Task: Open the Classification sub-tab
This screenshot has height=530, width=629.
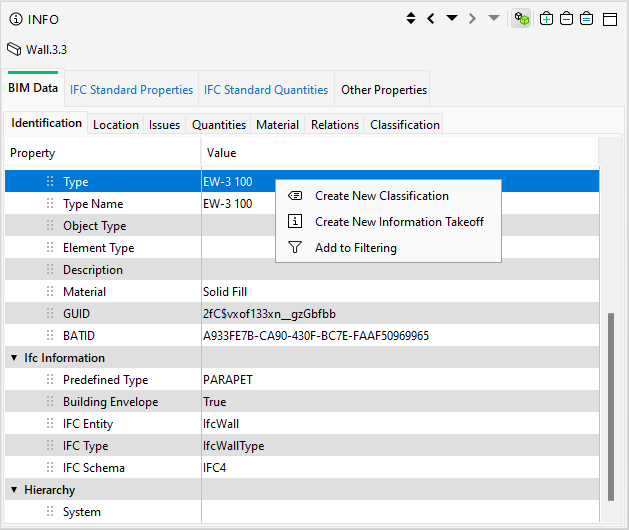Action: pos(404,125)
